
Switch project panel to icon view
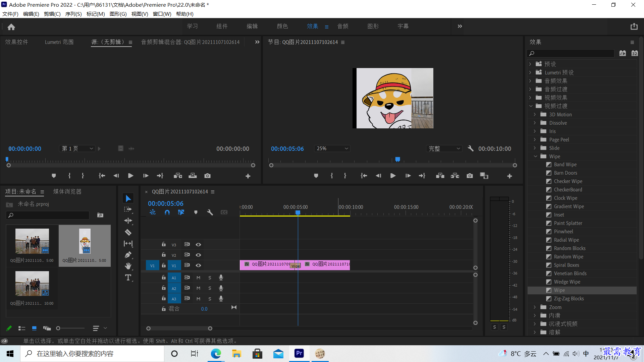point(34,328)
